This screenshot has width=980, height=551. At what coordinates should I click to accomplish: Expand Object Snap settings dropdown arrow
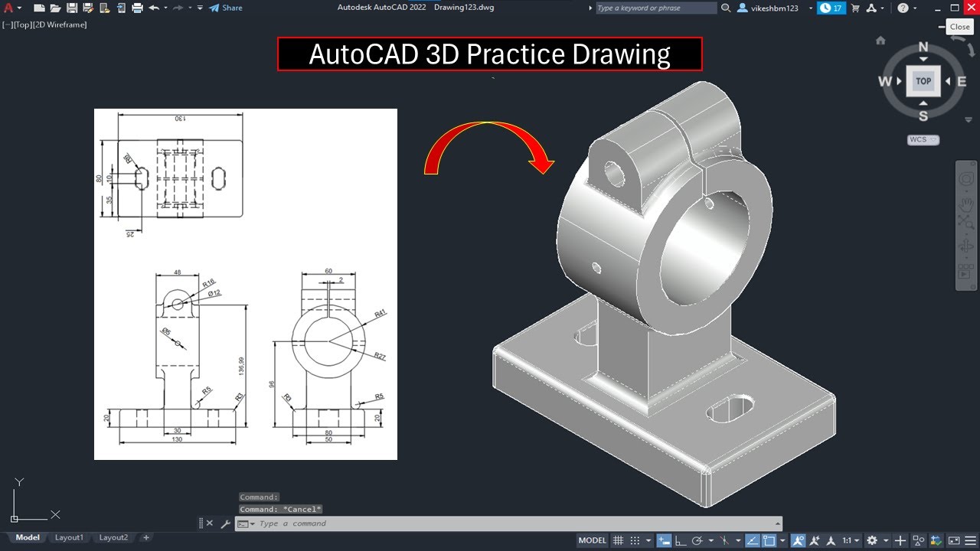(783, 540)
